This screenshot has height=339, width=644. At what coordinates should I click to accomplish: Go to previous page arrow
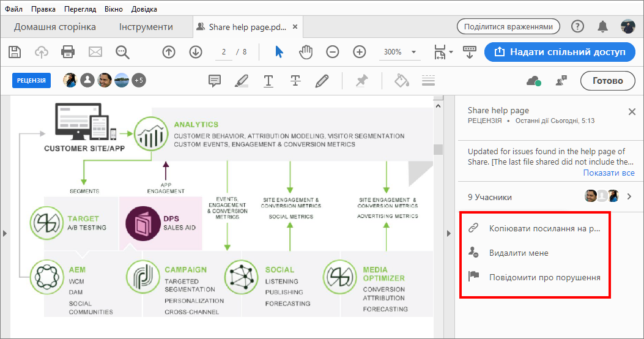point(169,52)
